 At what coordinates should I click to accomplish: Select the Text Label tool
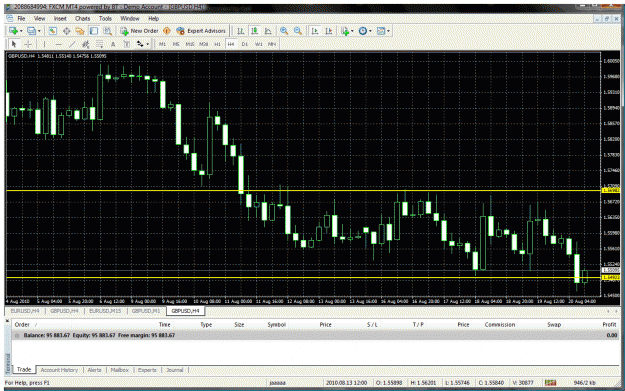(x=126, y=44)
